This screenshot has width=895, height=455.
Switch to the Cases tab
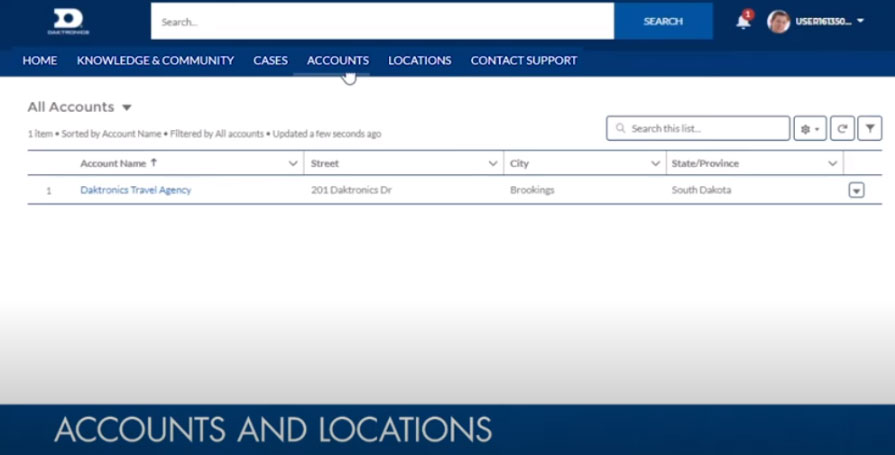270,60
